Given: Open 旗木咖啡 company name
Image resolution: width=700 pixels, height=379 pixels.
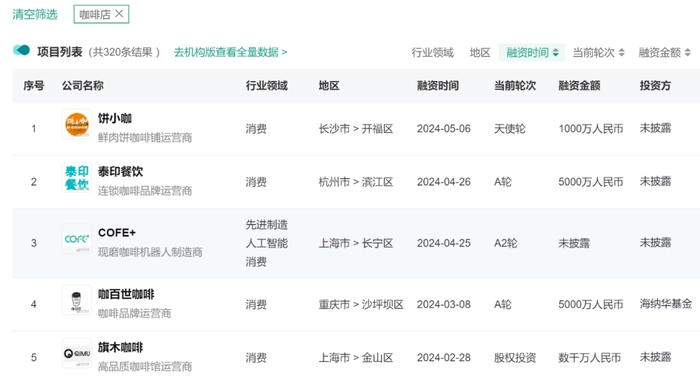Looking at the screenshot, I should [x=121, y=347].
